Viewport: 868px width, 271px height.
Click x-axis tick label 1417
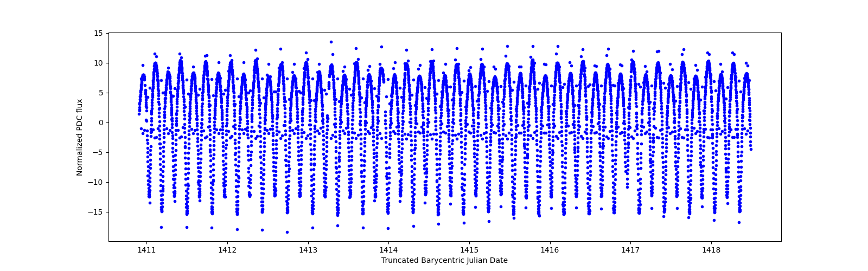[x=630, y=250]
